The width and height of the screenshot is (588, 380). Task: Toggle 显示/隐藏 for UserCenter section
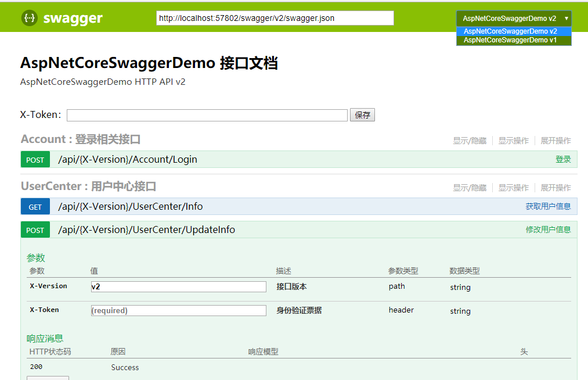[470, 188]
